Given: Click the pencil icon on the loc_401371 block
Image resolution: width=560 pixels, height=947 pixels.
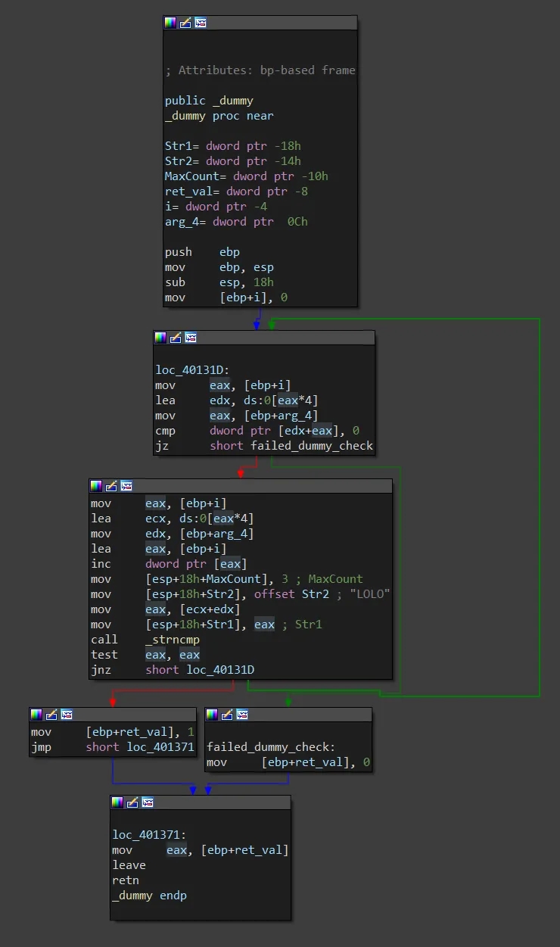Looking at the screenshot, I should [132, 802].
